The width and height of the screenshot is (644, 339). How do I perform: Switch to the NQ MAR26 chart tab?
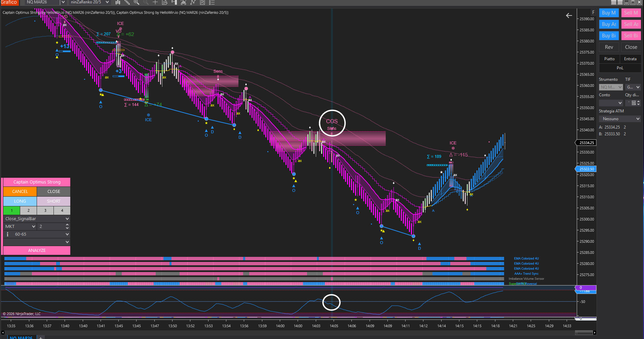[21, 337]
